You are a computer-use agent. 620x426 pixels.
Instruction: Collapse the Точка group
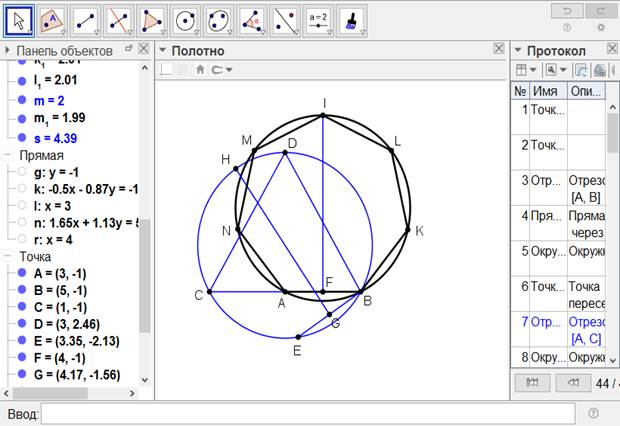[x=7, y=256]
